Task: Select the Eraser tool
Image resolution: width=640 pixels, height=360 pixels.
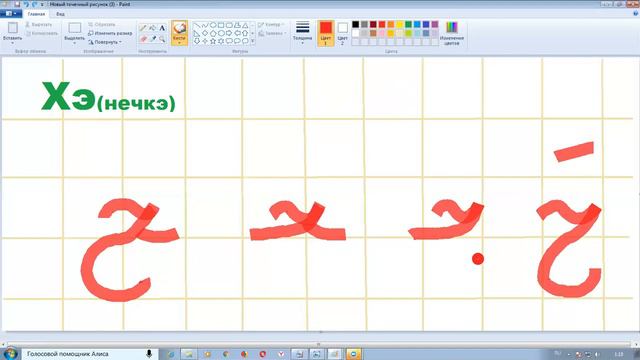Action: 143,39
